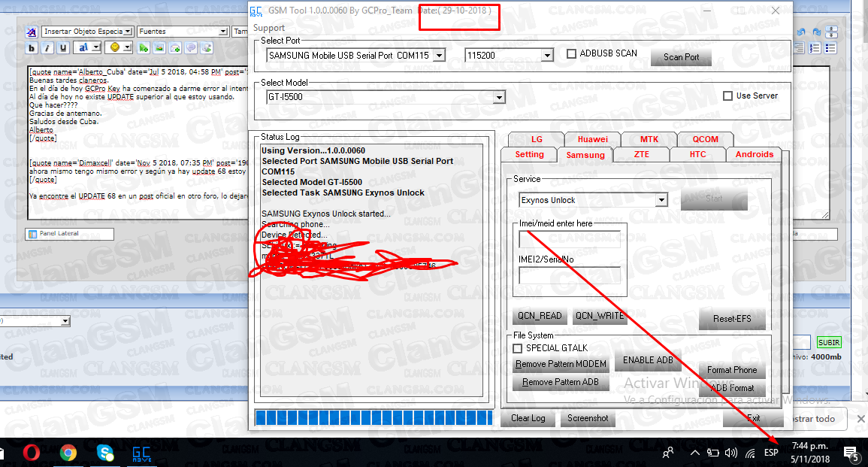Image resolution: width=868 pixels, height=467 pixels.
Task: Toggle underline formatting in the editor
Action: tap(64, 47)
